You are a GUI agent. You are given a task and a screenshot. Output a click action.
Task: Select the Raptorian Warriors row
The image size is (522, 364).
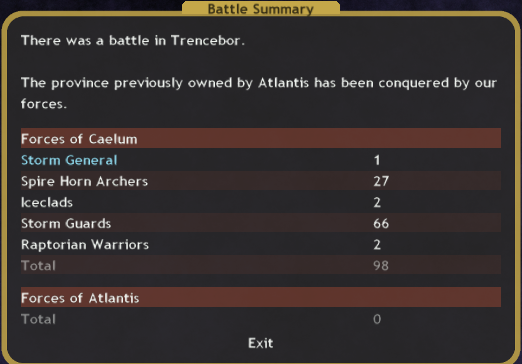click(261, 244)
